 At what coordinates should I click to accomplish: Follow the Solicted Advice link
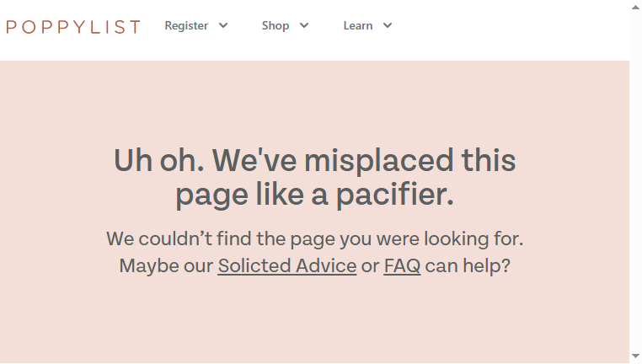[287, 265]
